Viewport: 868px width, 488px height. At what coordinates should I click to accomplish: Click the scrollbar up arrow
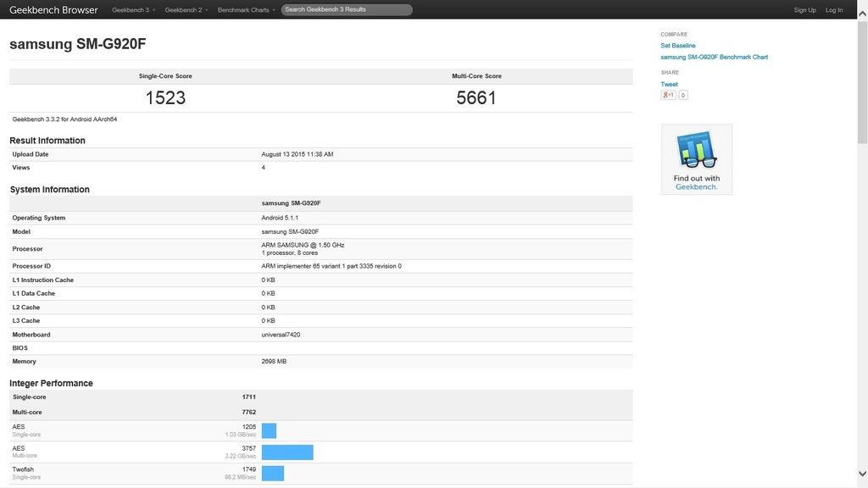pos(862,5)
